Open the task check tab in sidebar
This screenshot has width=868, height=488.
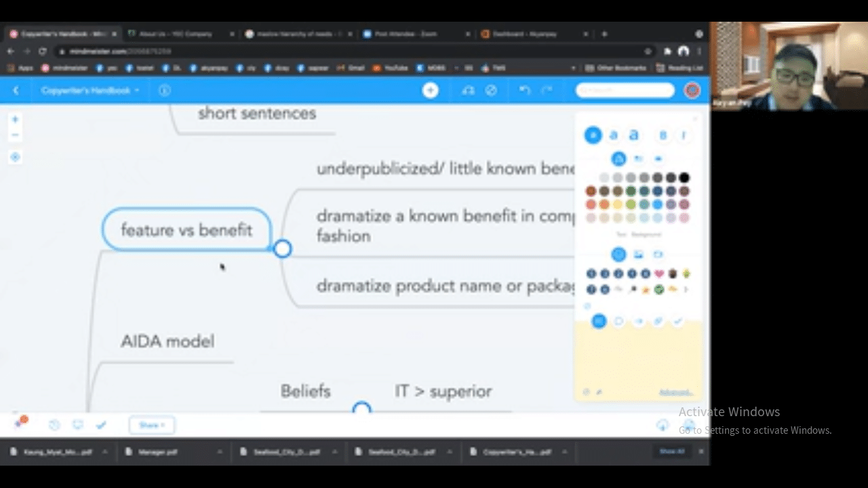coord(677,321)
